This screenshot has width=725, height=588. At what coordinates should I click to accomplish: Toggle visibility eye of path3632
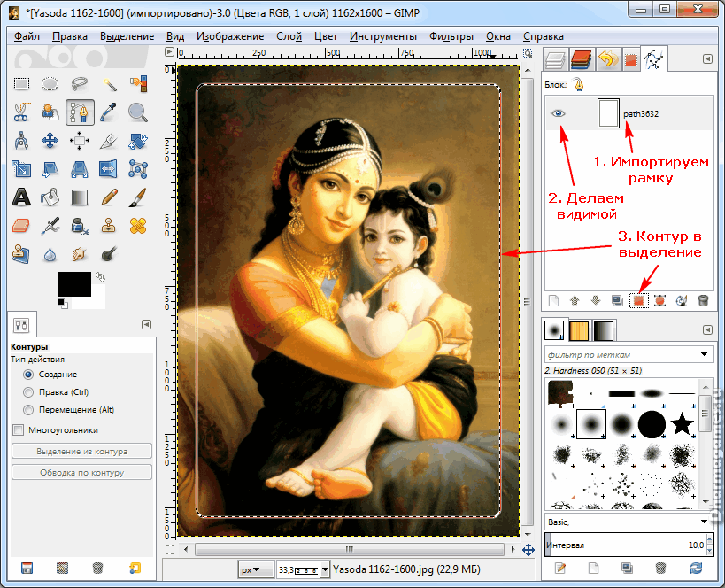pos(559,113)
